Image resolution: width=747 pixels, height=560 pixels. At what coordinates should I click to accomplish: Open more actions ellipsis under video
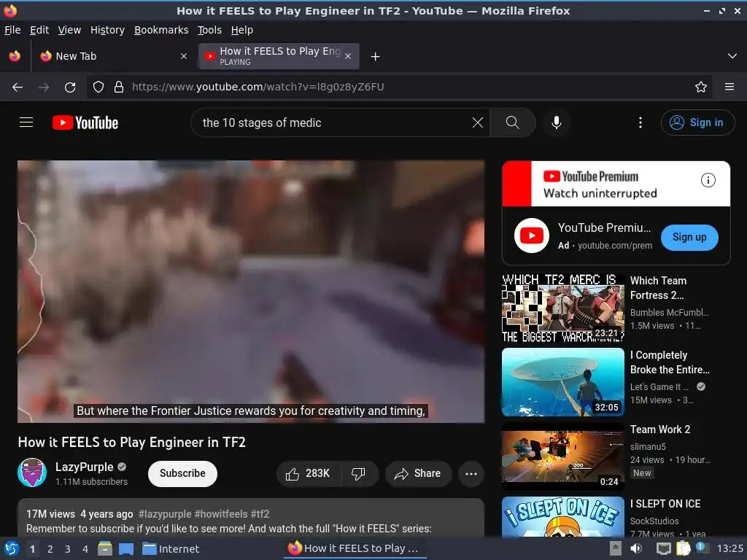coord(471,473)
